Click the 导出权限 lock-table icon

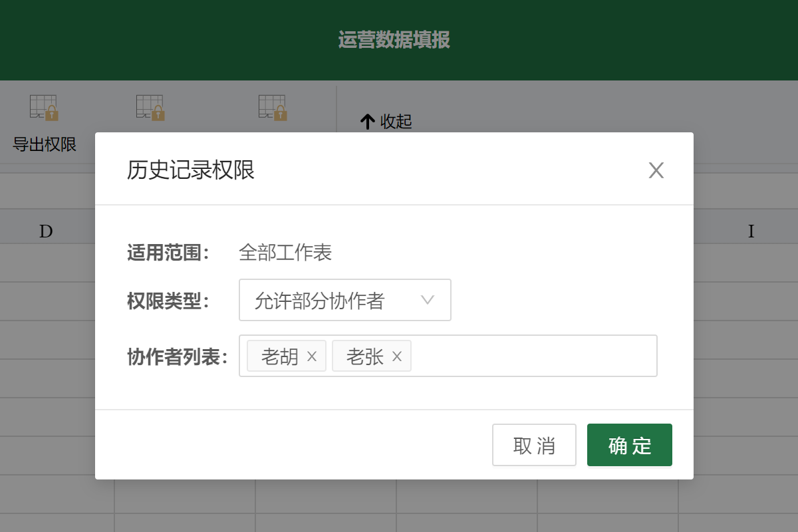click(x=45, y=108)
